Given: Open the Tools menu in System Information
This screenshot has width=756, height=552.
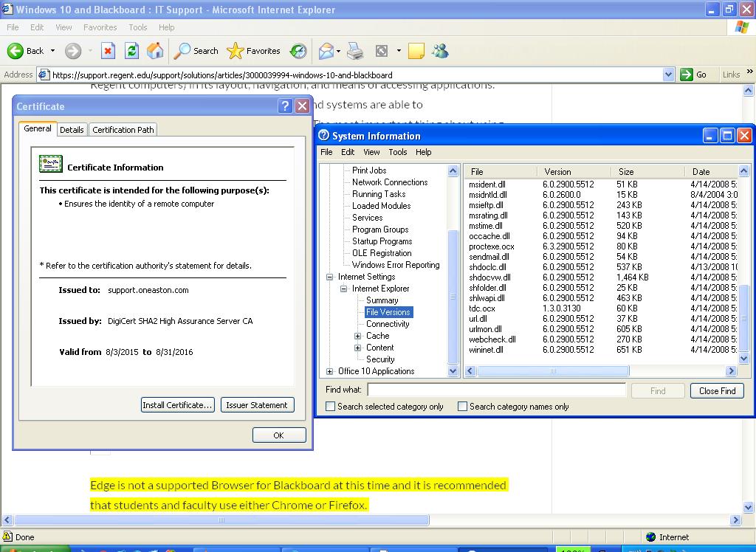Looking at the screenshot, I should (398, 152).
